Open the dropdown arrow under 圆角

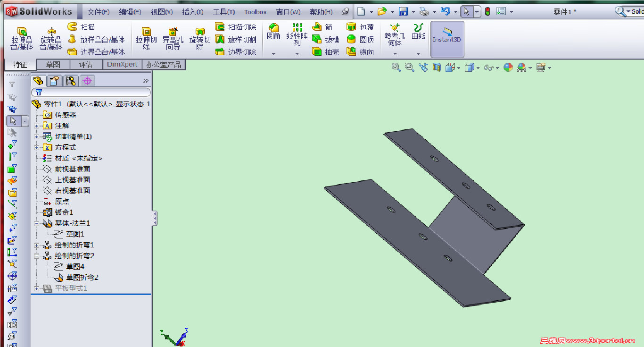pos(273,54)
